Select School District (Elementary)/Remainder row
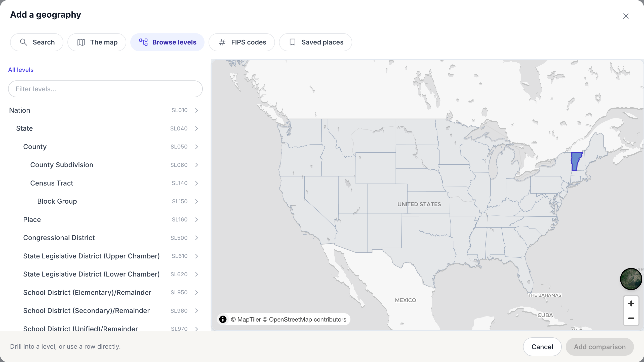 pyautogui.click(x=105, y=293)
